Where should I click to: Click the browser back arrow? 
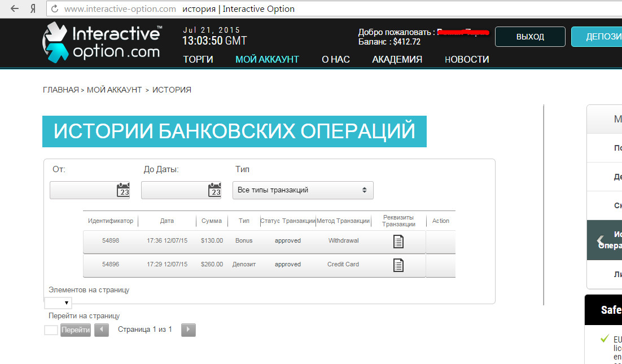(15, 8)
